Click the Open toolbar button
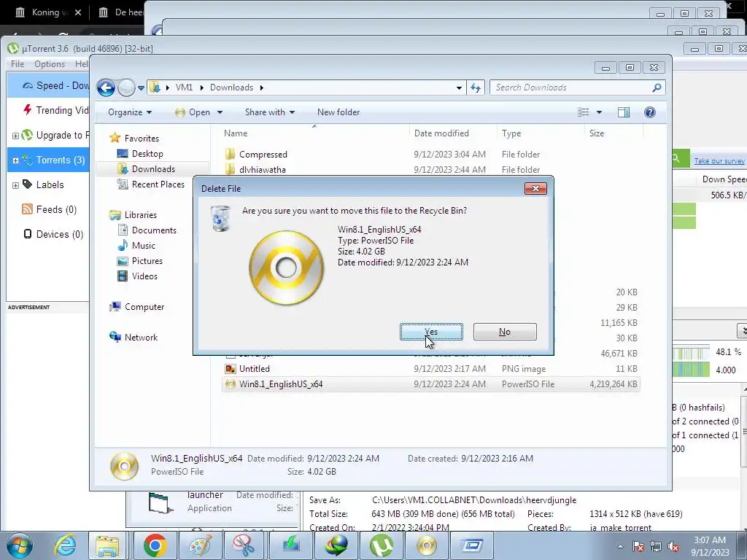 (x=193, y=112)
